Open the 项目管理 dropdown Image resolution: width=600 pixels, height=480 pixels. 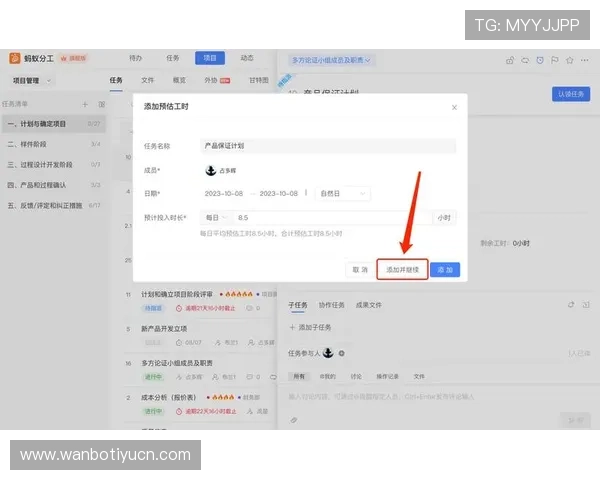[x=31, y=81]
